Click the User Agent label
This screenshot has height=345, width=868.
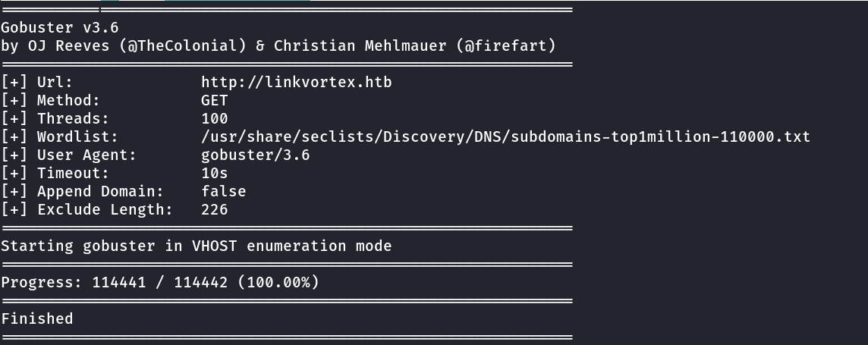click(86, 155)
